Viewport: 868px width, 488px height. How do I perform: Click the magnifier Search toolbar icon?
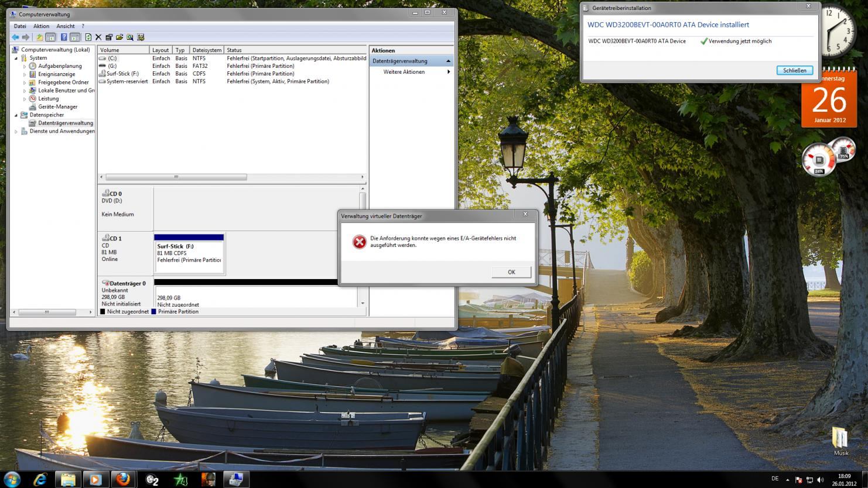130,37
